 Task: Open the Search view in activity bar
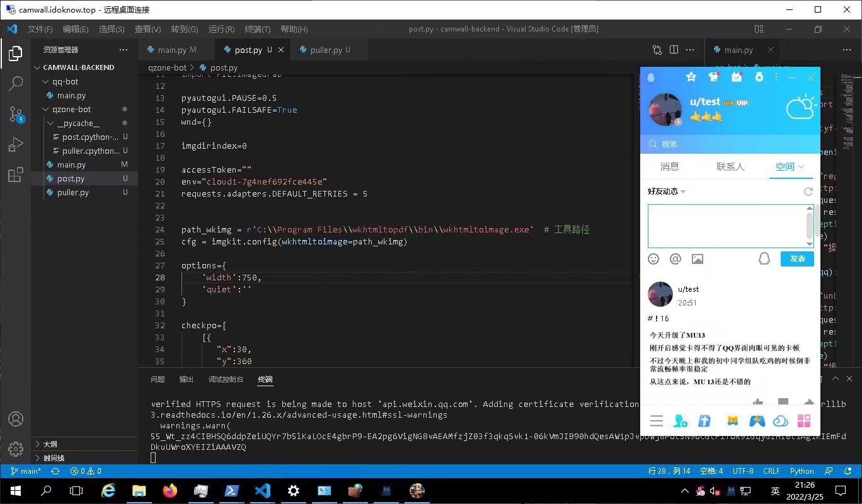[16, 83]
